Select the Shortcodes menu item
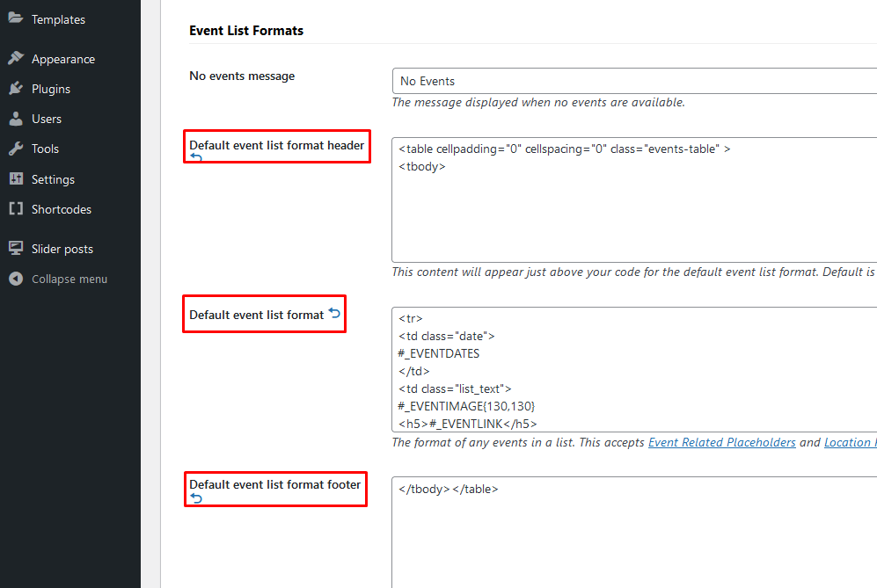Viewport: 877px width, 588px height. tap(60, 209)
